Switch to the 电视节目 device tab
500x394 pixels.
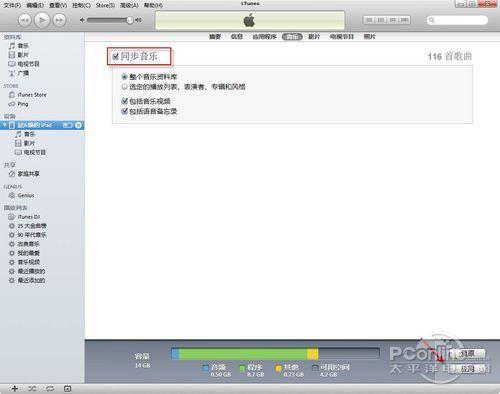(x=342, y=37)
